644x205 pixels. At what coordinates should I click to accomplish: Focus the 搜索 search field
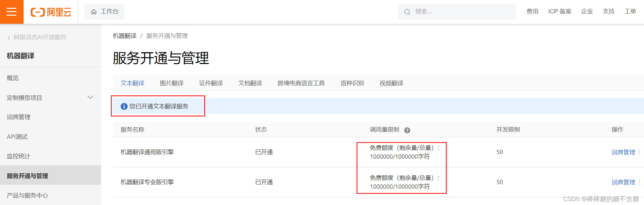[457, 12]
